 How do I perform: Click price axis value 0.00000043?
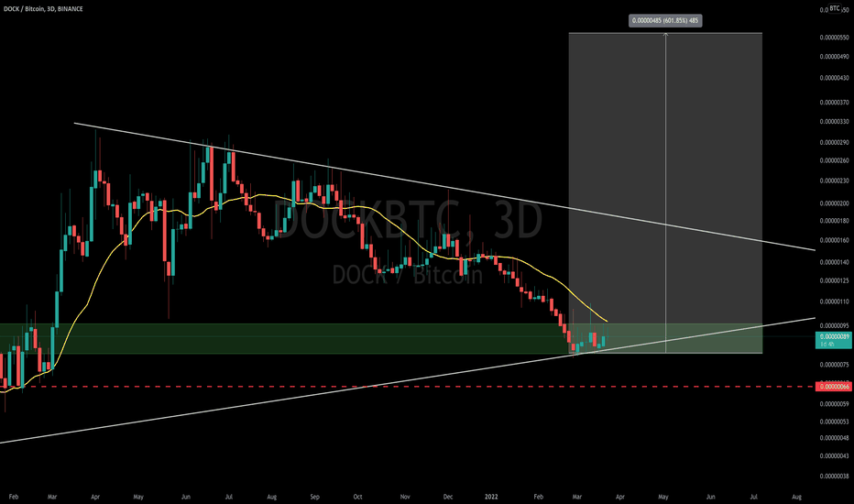pos(834,456)
